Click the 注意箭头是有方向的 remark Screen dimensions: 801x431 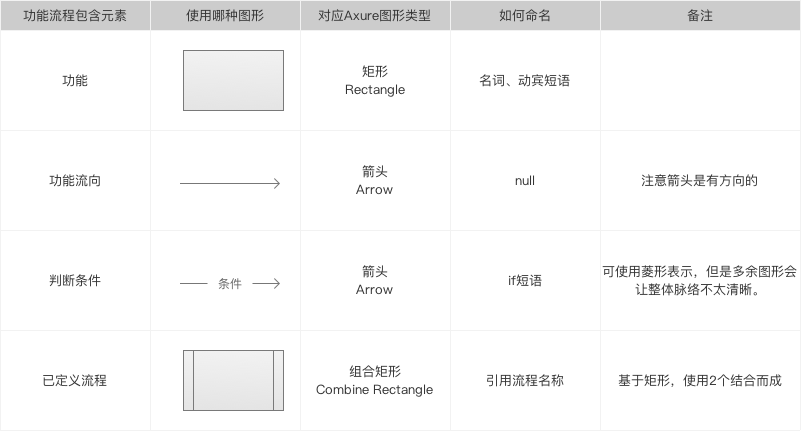pos(700,181)
